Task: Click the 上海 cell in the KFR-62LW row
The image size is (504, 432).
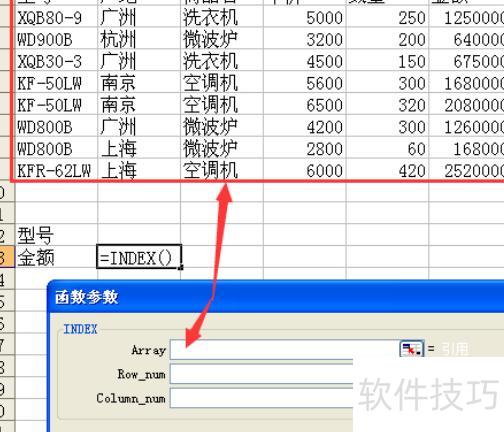Action: [x=139, y=170]
